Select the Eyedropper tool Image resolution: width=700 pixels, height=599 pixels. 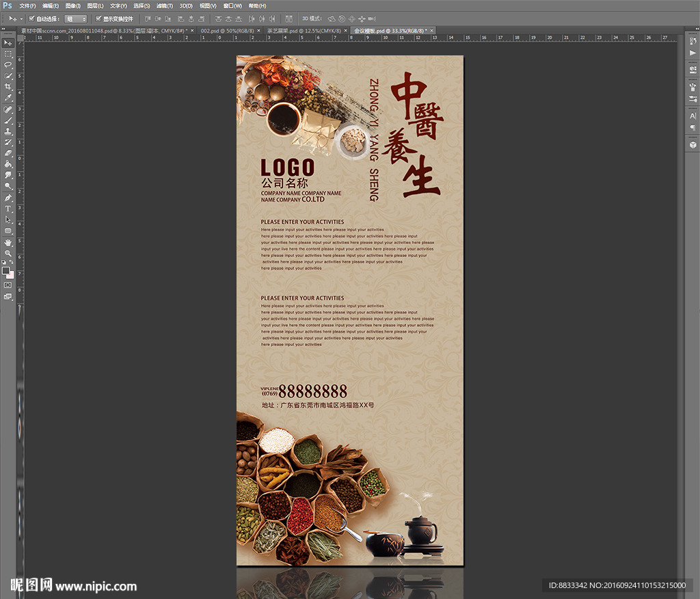pyautogui.click(x=8, y=98)
